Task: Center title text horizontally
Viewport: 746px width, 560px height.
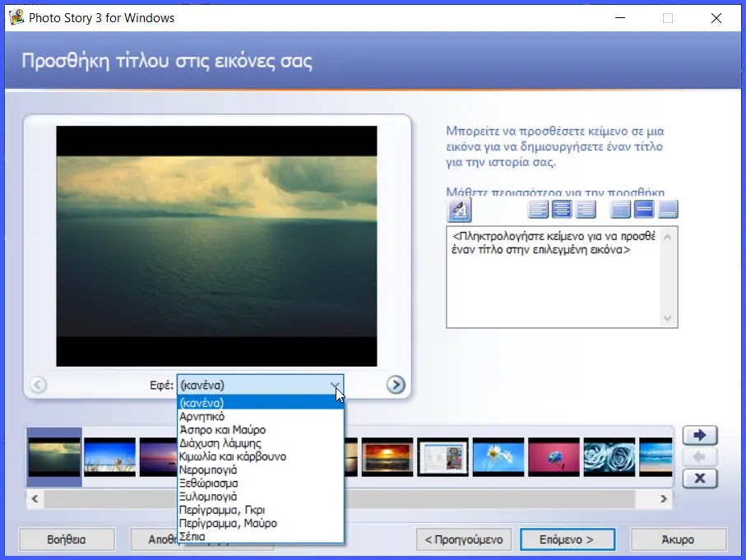Action: coord(562,210)
